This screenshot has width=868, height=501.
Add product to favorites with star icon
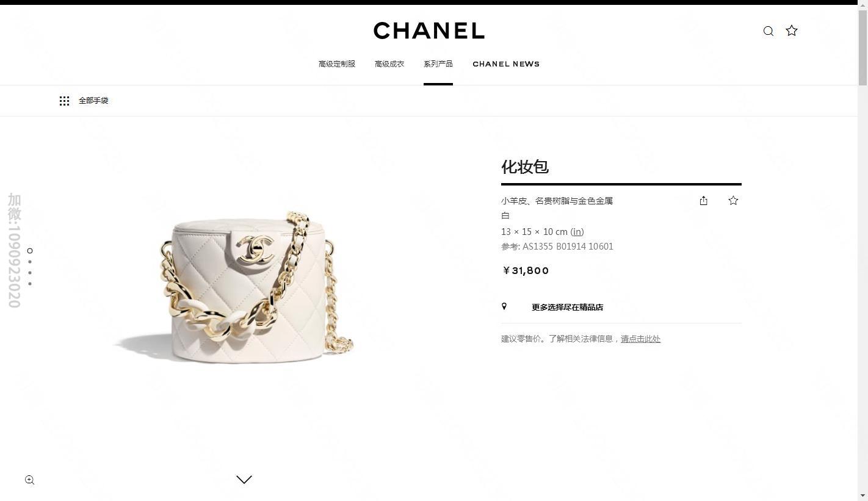(x=733, y=200)
